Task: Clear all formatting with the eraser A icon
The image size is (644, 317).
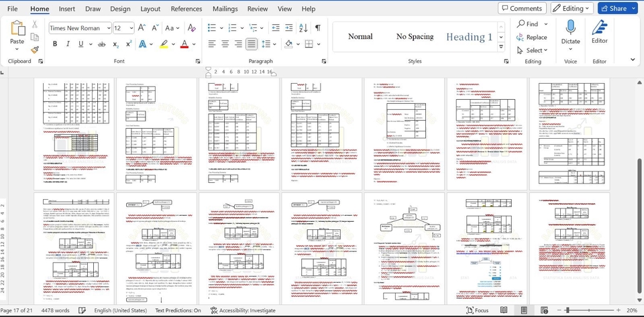Action: [191, 28]
